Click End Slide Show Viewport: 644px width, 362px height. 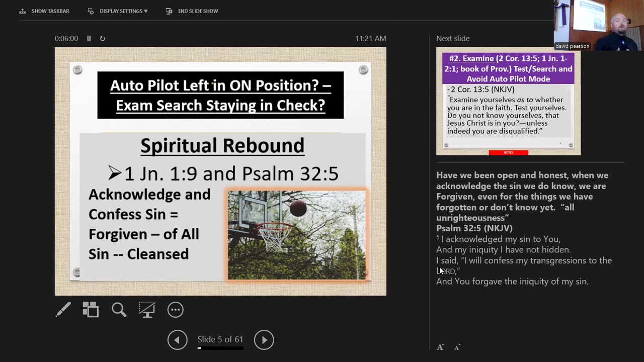[192, 11]
